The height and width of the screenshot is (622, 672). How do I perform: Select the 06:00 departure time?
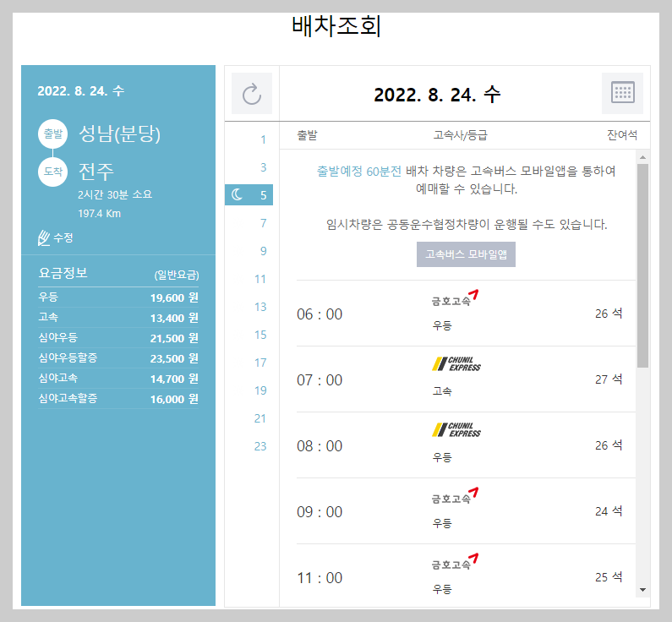pos(320,314)
